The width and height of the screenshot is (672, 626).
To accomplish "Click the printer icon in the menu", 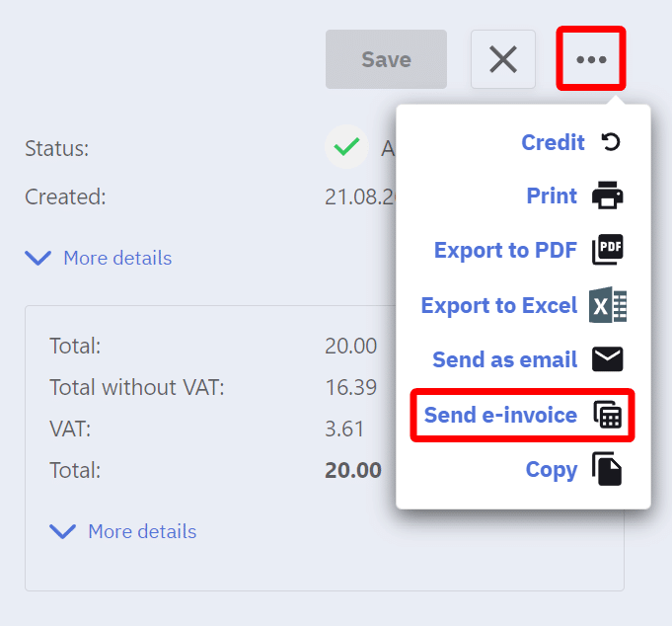I will (x=608, y=196).
